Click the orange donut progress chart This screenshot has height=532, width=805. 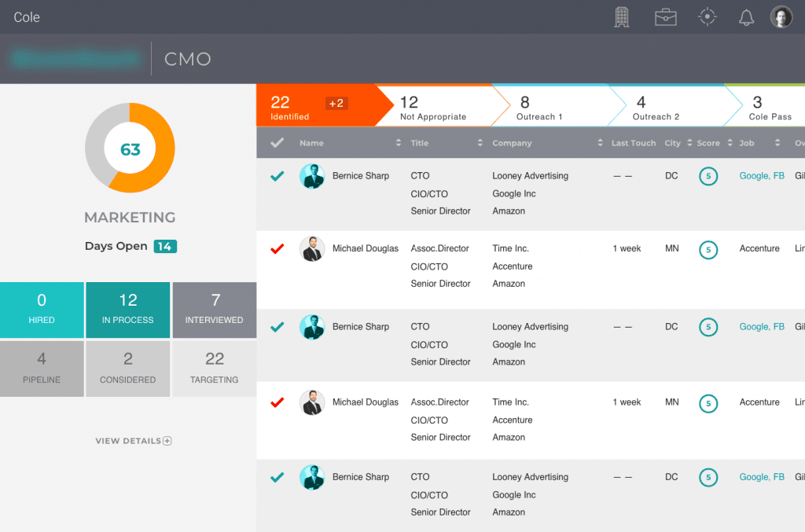click(130, 148)
